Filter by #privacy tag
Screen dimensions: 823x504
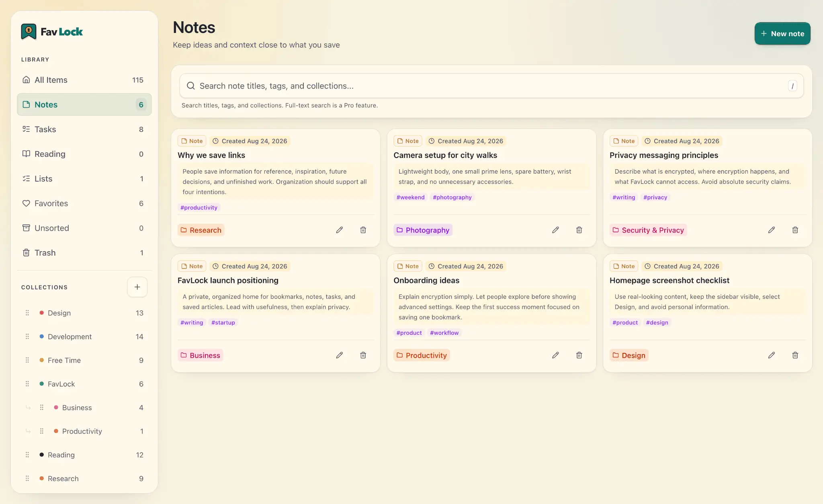pos(655,197)
